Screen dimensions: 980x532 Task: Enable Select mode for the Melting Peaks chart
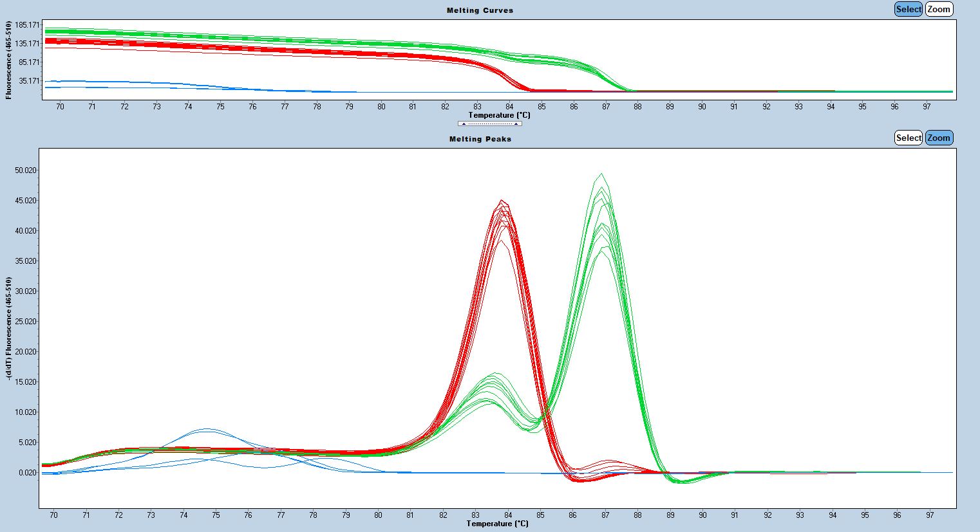pyautogui.click(x=909, y=138)
